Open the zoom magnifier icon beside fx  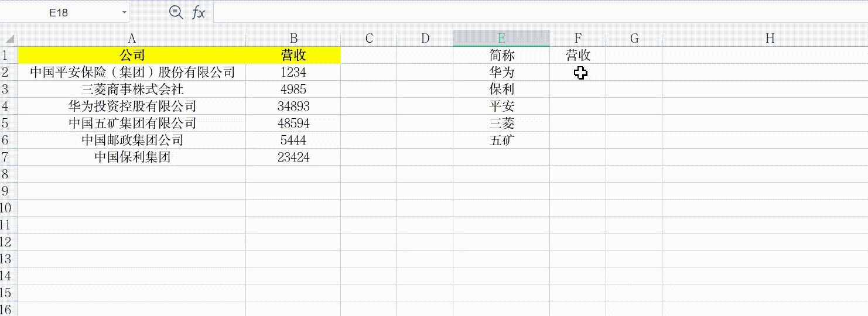coord(176,12)
